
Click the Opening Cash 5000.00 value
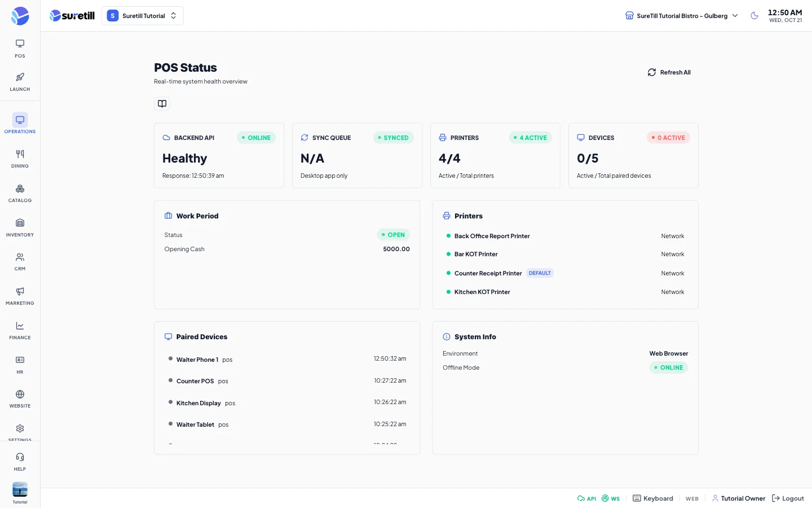(x=396, y=249)
